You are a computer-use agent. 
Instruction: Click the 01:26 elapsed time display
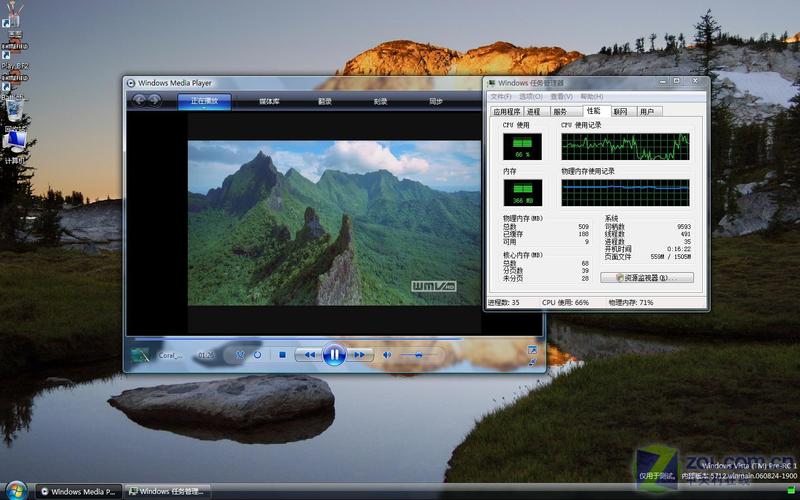tap(206, 355)
